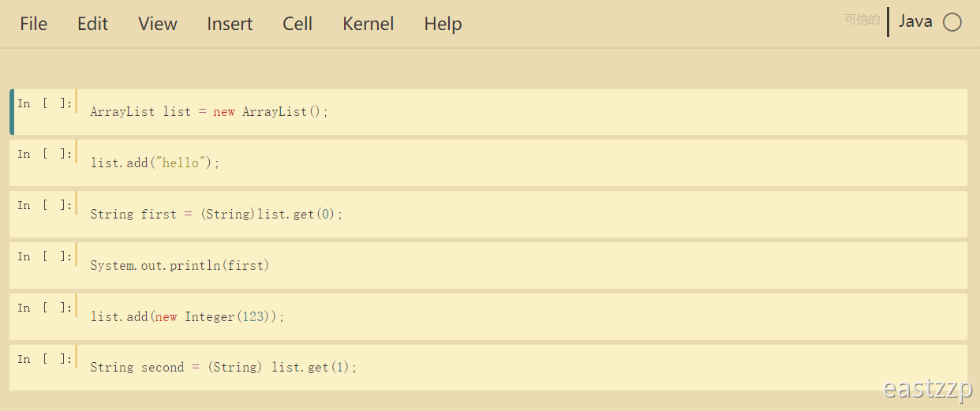Open the Help menu

(443, 24)
